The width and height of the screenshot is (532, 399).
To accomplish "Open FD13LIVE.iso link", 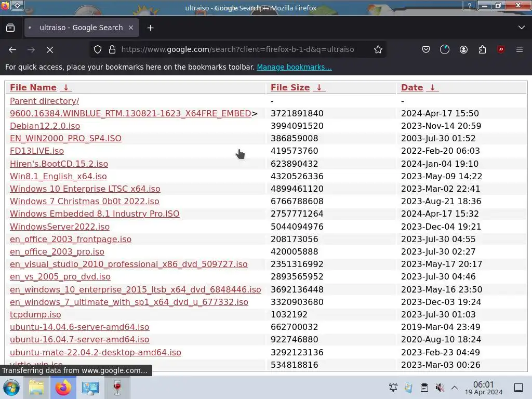I will point(37,151).
